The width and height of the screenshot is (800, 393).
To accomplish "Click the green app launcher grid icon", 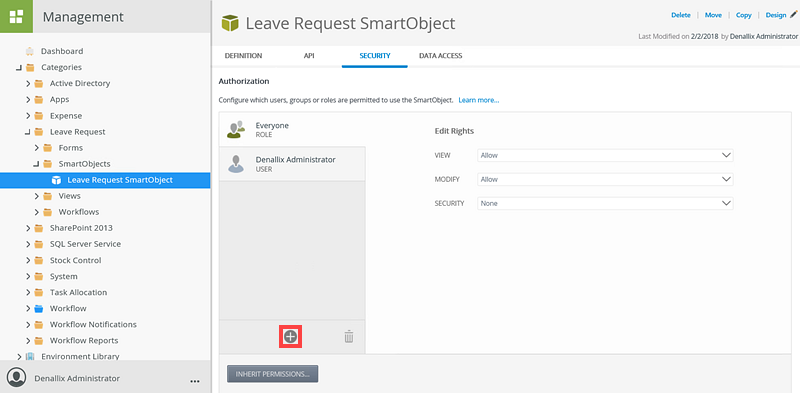I will coord(16,16).
